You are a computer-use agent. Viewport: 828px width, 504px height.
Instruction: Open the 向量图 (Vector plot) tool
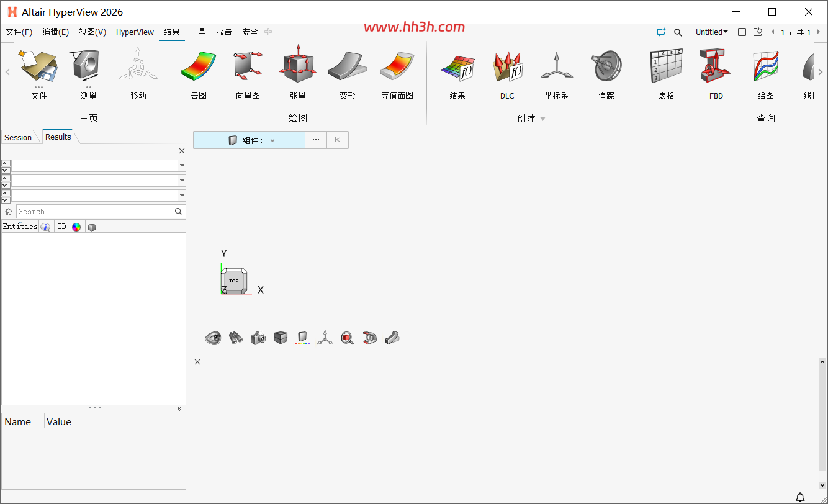248,74
